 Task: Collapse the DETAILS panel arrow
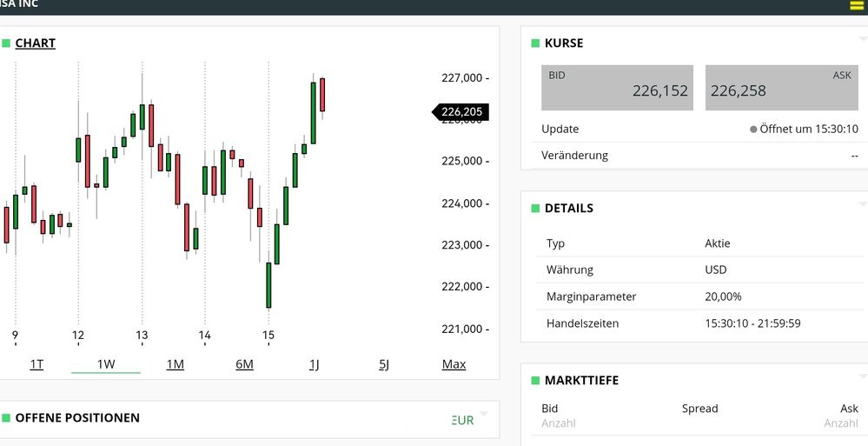862,203
